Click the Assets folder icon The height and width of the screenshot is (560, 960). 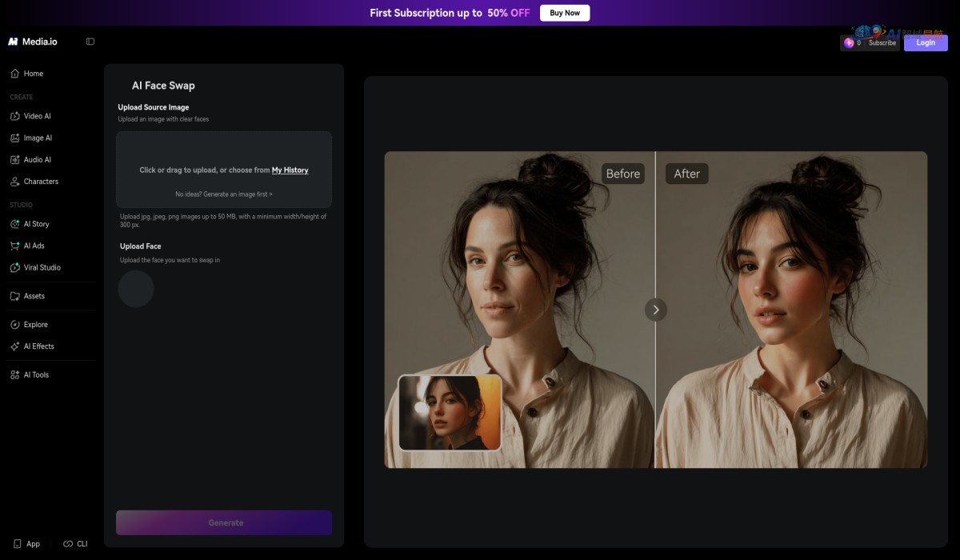point(15,296)
